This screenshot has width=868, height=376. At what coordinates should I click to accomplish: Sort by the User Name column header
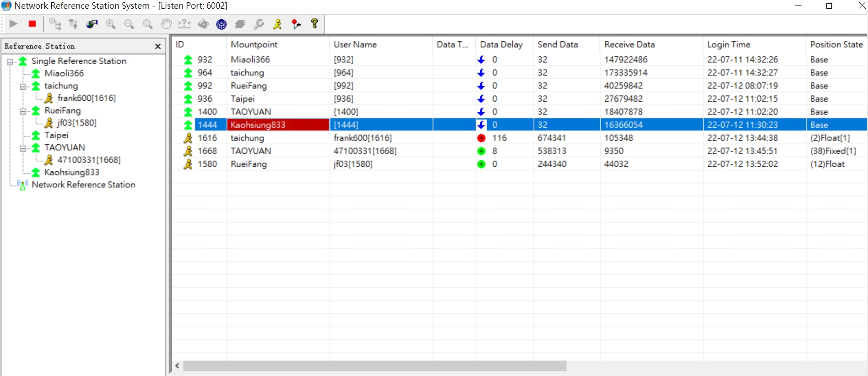(381, 44)
